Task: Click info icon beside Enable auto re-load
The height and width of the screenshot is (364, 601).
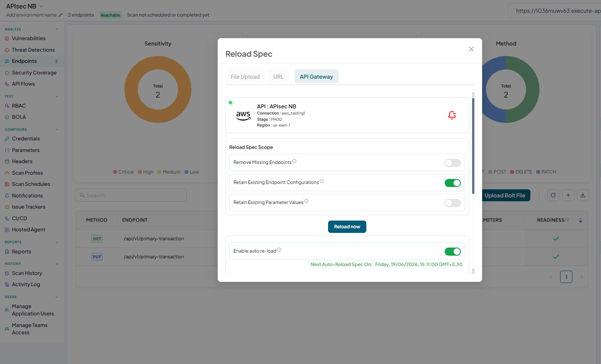Action: [x=279, y=250]
